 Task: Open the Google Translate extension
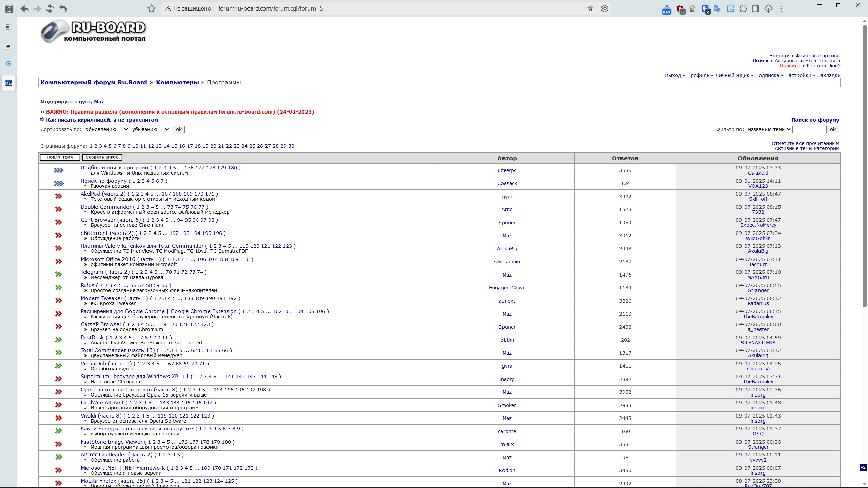pyautogui.click(x=717, y=9)
